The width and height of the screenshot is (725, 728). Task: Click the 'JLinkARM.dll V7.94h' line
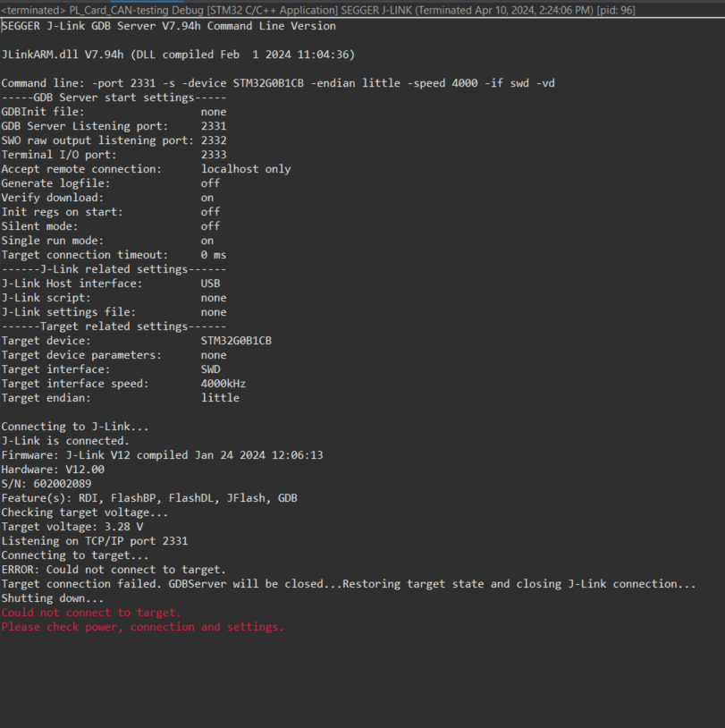(178, 55)
